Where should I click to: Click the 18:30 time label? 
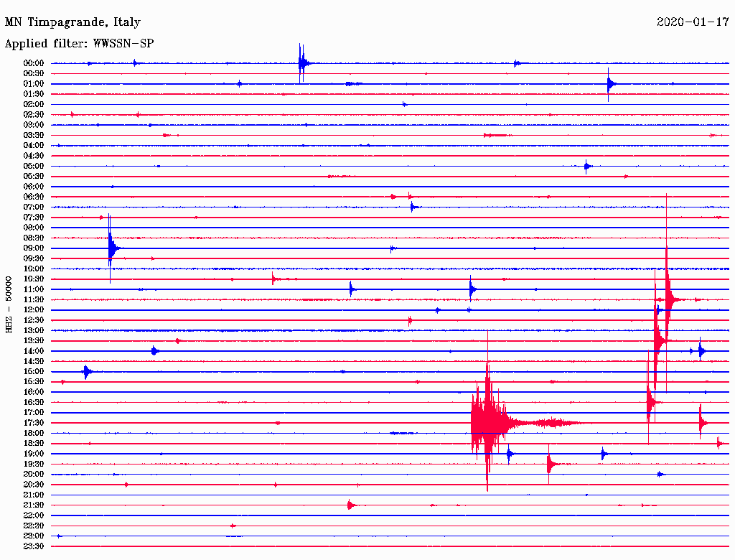tap(34, 444)
